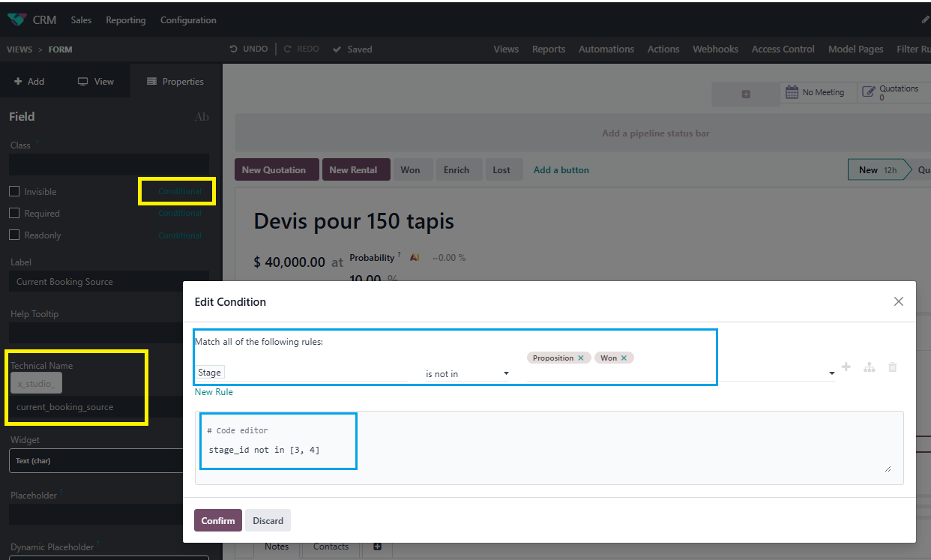Select the New stage in status bar
931x560 pixels.
click(877, 170)
